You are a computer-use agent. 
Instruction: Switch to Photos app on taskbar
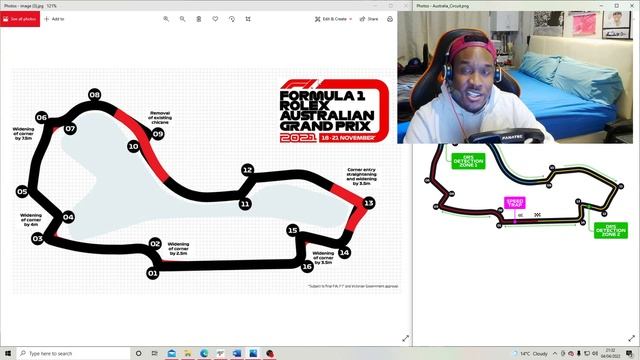[253, 353]
